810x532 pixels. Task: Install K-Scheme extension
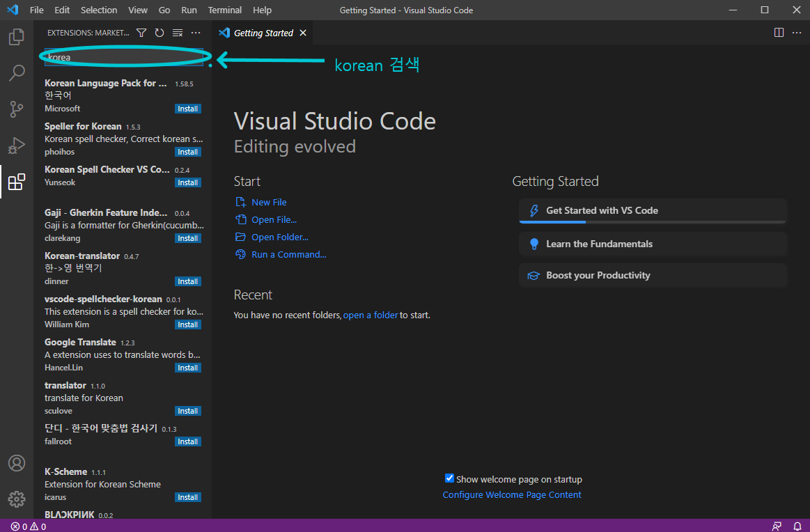coord(187,497)
